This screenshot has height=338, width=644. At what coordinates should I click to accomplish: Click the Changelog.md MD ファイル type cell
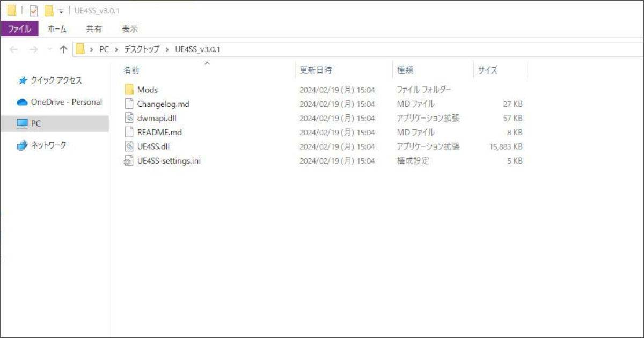tap(415, 104)
